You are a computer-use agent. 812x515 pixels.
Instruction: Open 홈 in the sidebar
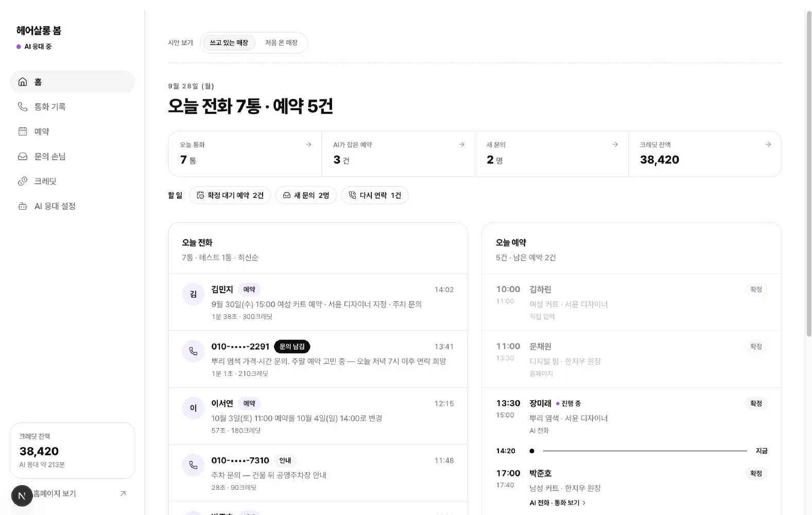coord(73,82)
